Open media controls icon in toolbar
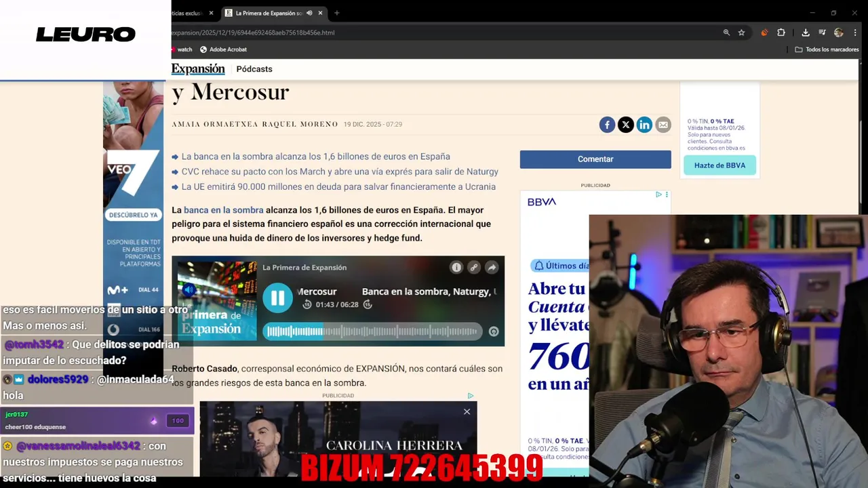This screenshot has height=488, width=868. pos(822,33)
